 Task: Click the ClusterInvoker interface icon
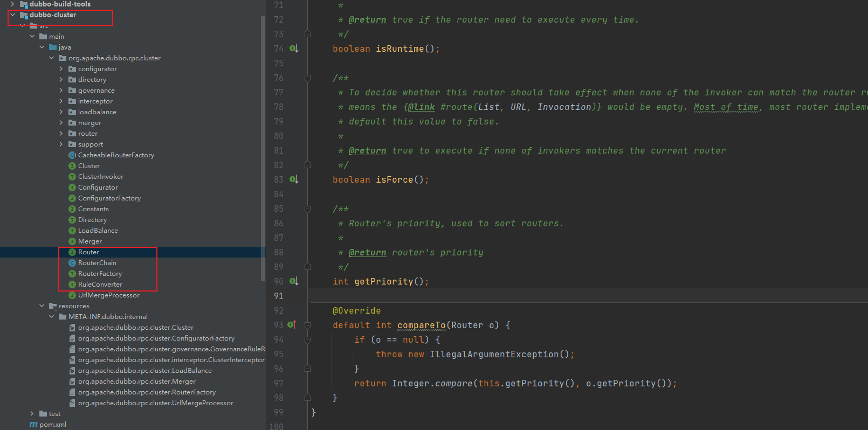click(72, 177)
